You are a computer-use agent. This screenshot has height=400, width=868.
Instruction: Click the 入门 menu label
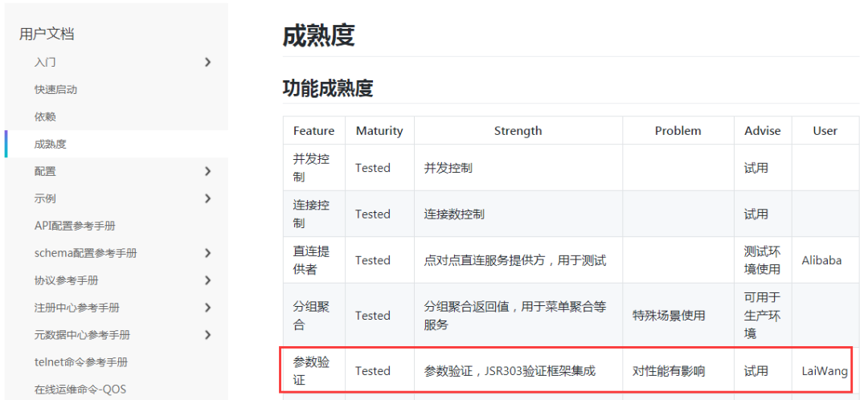pos(45,62)
